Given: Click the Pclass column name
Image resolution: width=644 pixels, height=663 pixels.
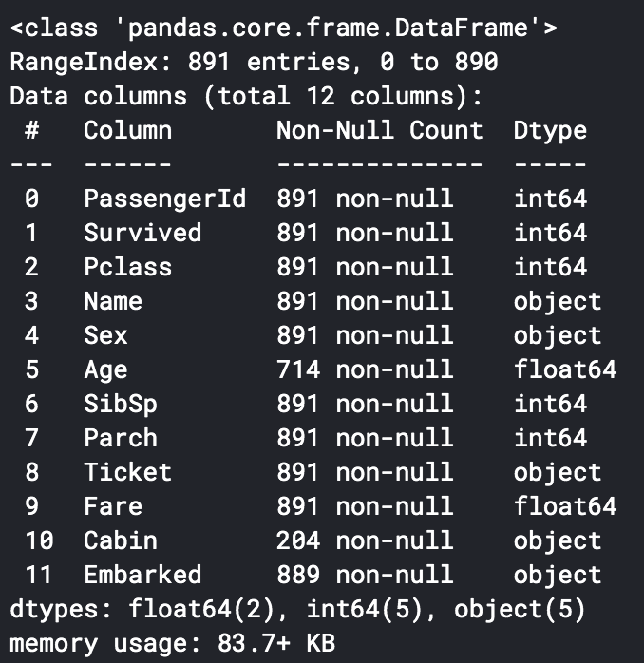Looking at the screenshot, I should [x=127, y=268].
